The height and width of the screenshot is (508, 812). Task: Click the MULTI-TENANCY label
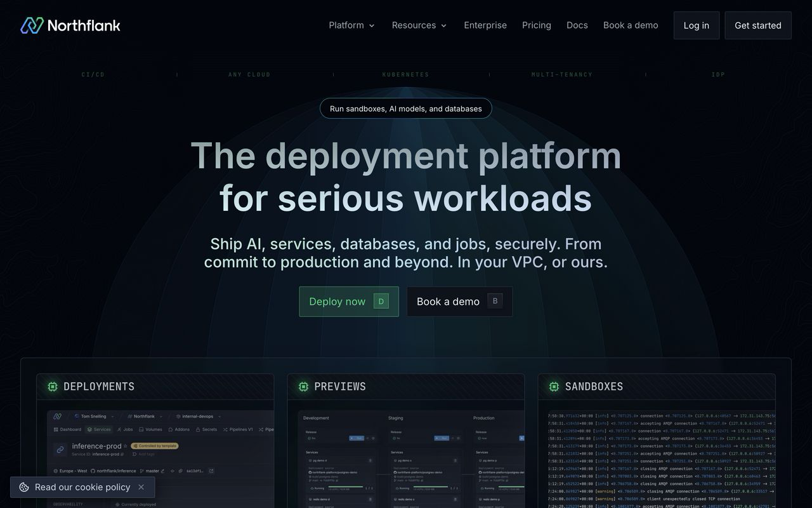point(562,75)
